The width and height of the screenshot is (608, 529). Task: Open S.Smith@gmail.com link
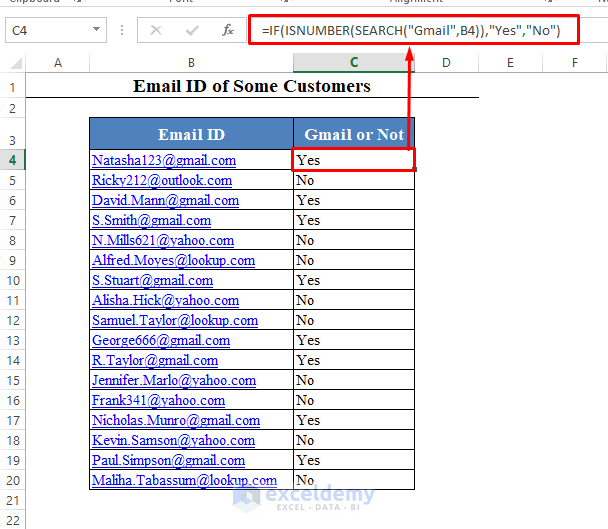tap(152, 220)
